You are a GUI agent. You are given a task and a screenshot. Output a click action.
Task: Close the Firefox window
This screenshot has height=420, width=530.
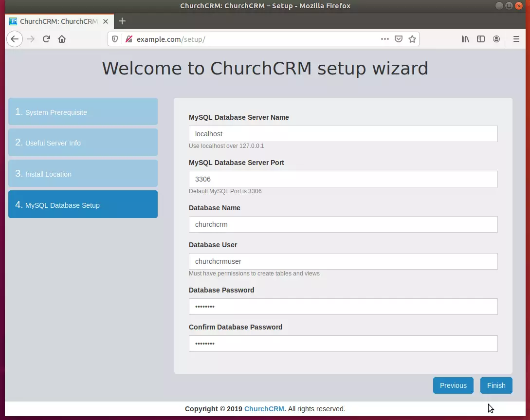pyautogui.click(x=518, y=6)
